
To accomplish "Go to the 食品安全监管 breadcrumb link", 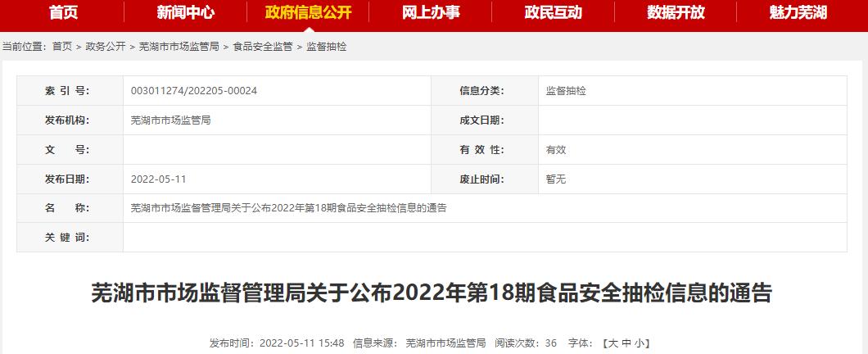I will (263, 47).
